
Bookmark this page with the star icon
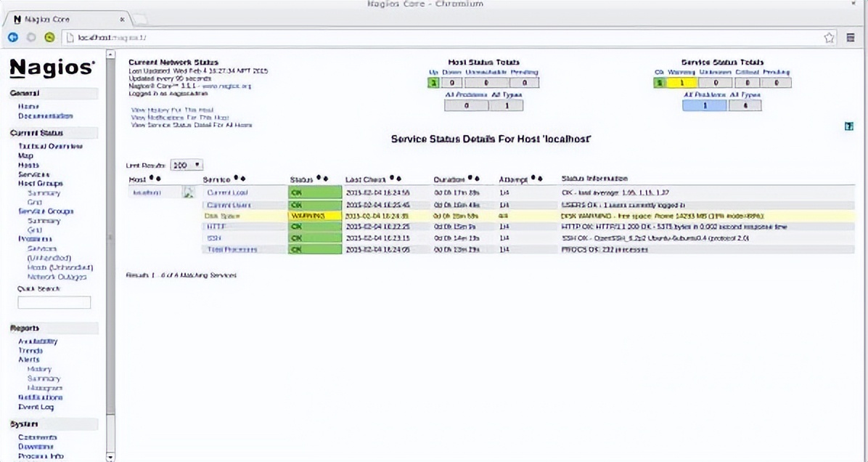[x=830, y=38]
